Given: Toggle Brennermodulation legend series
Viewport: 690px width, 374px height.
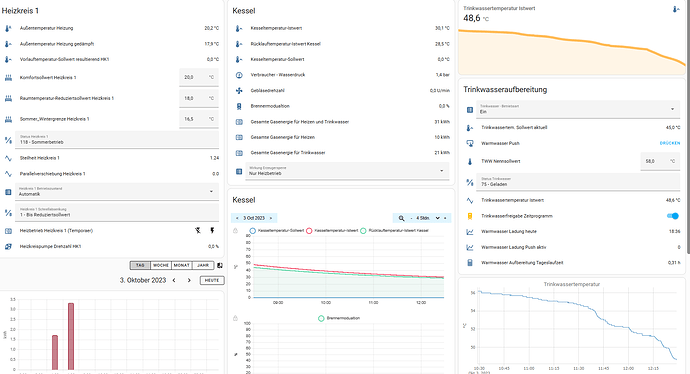Looking at the screenshot, I should [339, 318].
